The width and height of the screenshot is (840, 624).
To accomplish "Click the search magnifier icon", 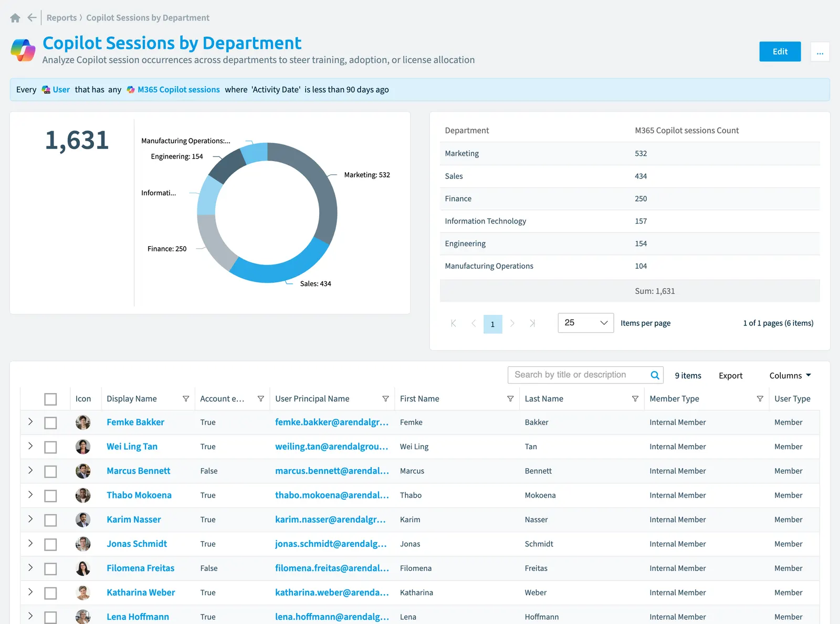I will point(655,375).
